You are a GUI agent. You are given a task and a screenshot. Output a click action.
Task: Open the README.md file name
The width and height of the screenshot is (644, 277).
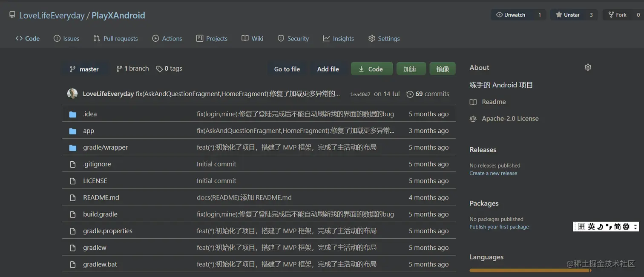tap(101, 197)
